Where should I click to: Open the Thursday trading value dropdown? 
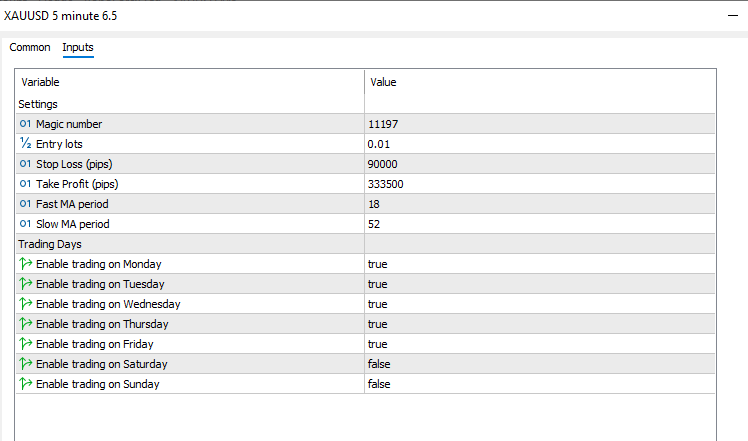pyautogui.click(x=378, y=324)
